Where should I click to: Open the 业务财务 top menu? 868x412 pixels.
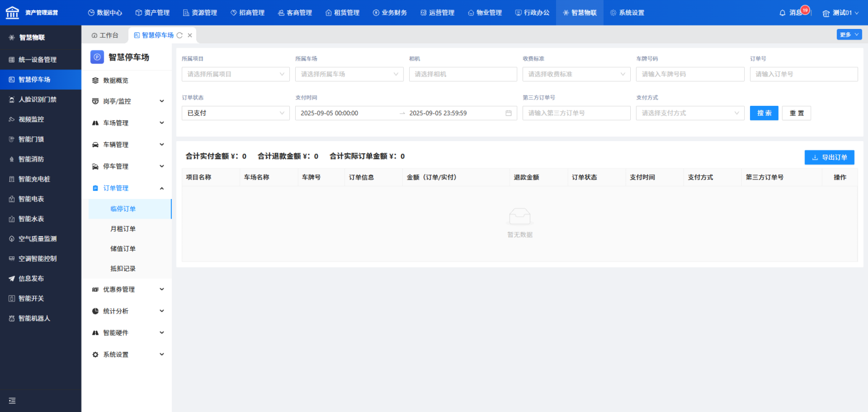coord(389,13)
